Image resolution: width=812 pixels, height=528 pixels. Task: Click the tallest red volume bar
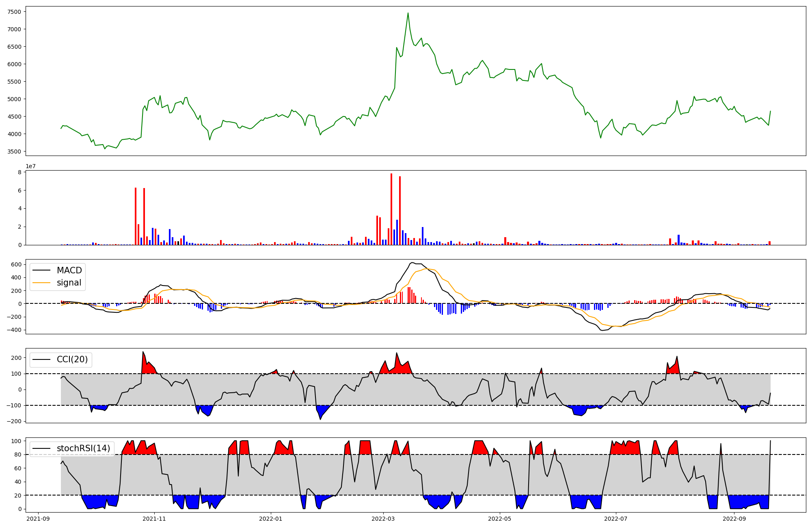pos(391,209)
